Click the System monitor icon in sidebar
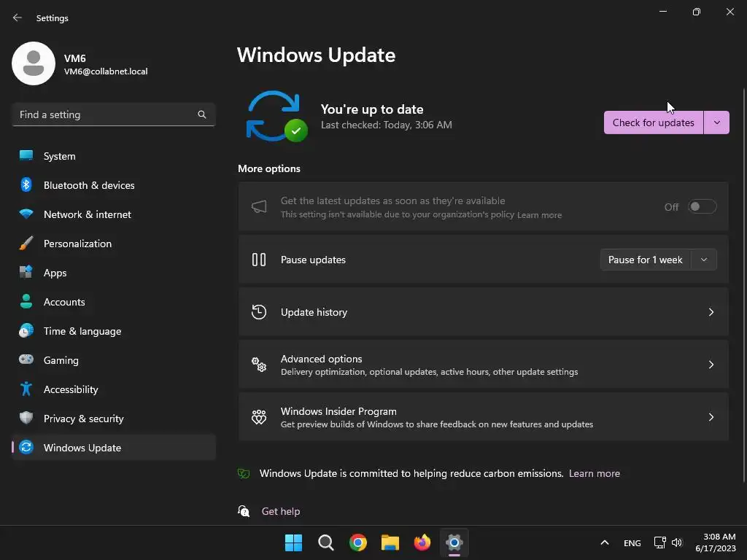This screenshot has width=747, height=560. 26,156
